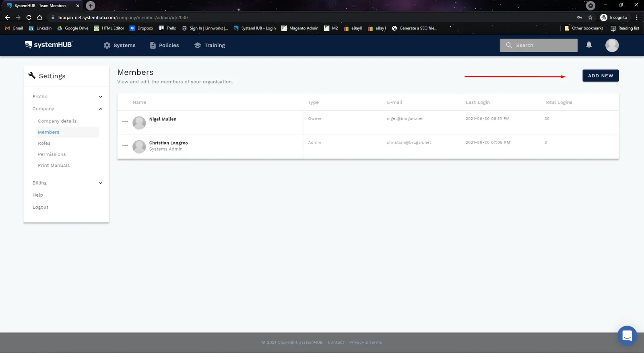Open Reading list
The height and width of the screenshot is (353, 644).
pos(625,28)
